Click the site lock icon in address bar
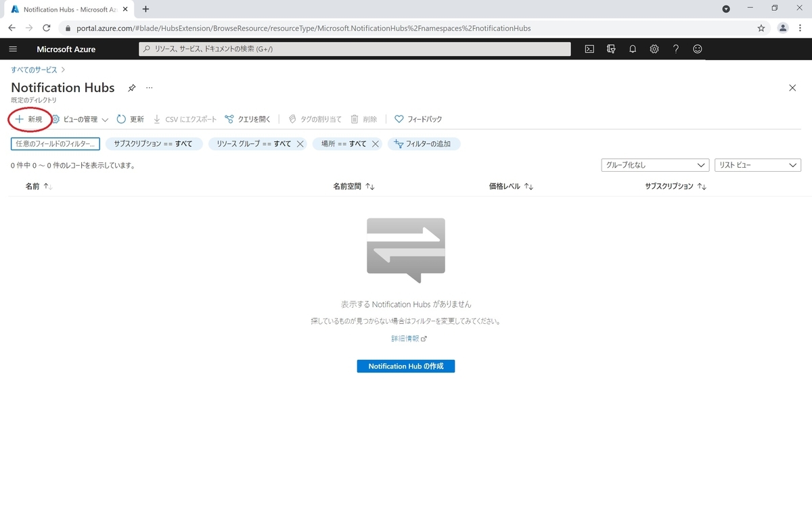 [67, 28]
